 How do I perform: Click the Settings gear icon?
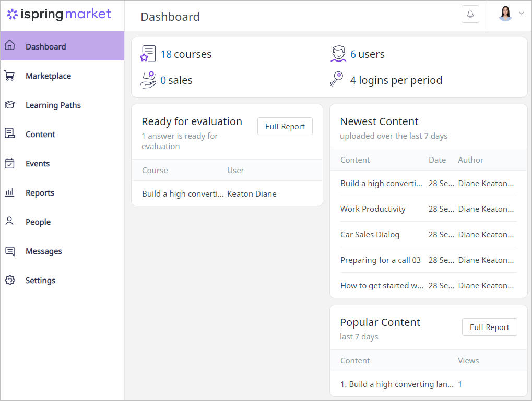coord(10,280)
